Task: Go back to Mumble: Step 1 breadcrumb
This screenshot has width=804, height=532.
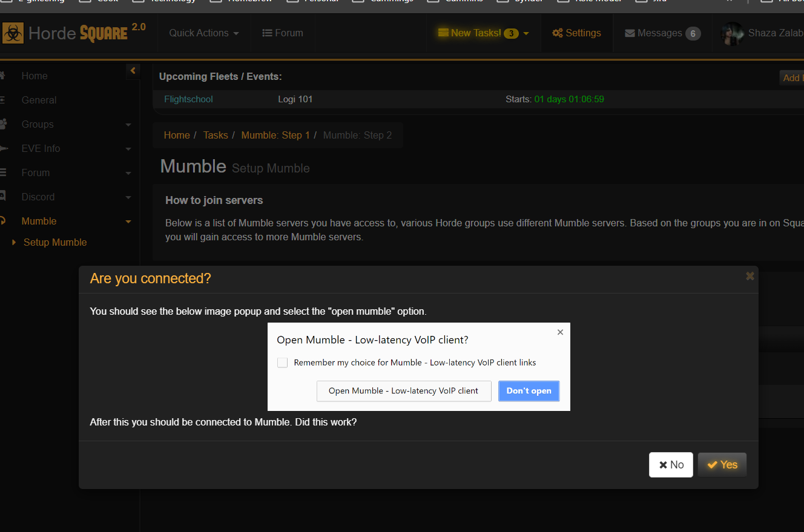Action: 275,135
